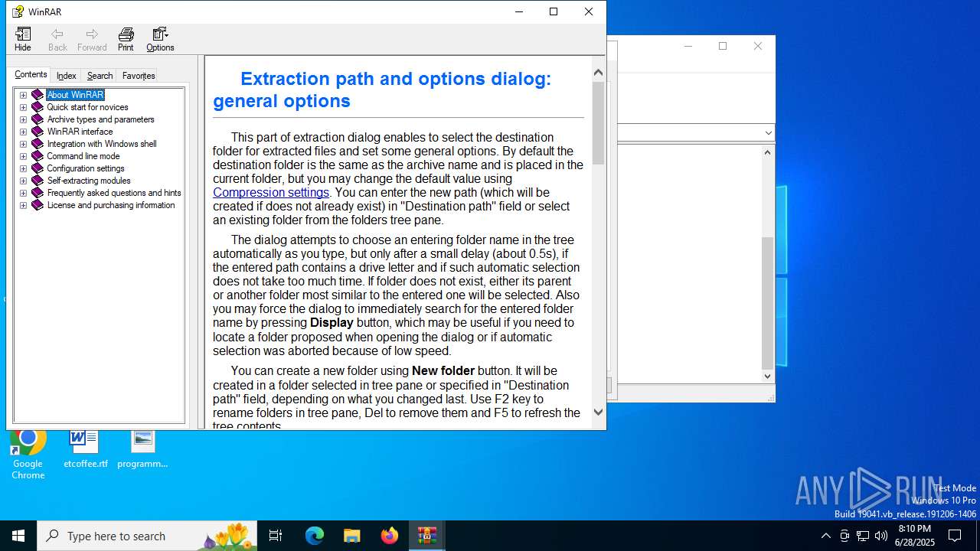Click the WinRAR interface book icon
This screenshot has width=980, height=551.
[38, 132]
